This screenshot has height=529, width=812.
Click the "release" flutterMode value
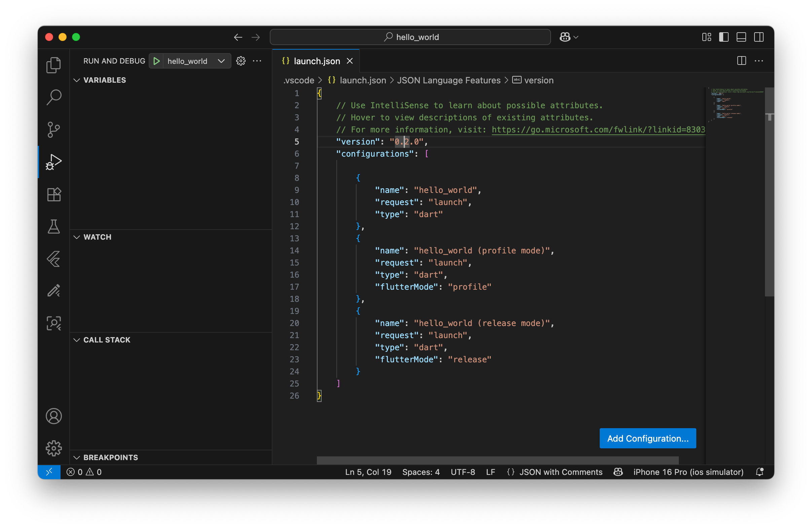tap(470, 359)
